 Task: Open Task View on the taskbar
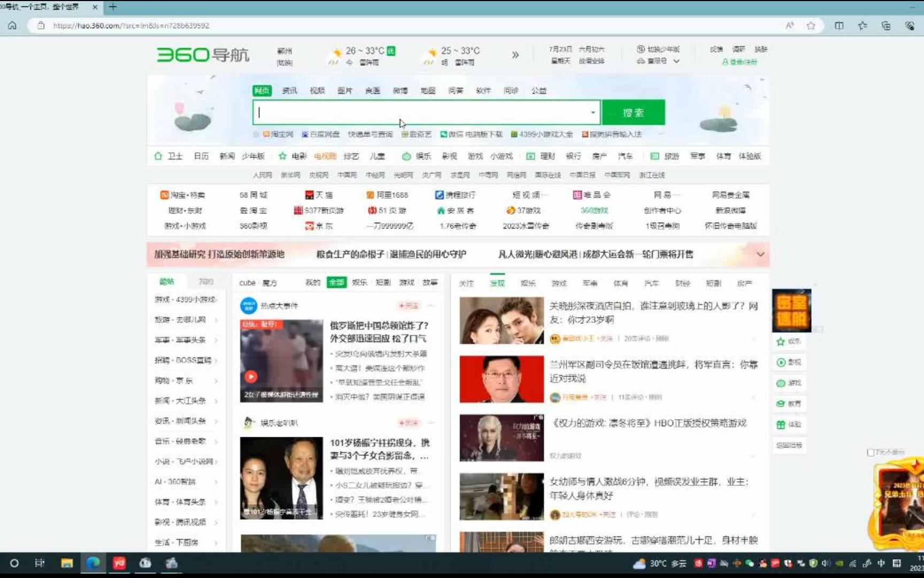[x=40, y=563]
